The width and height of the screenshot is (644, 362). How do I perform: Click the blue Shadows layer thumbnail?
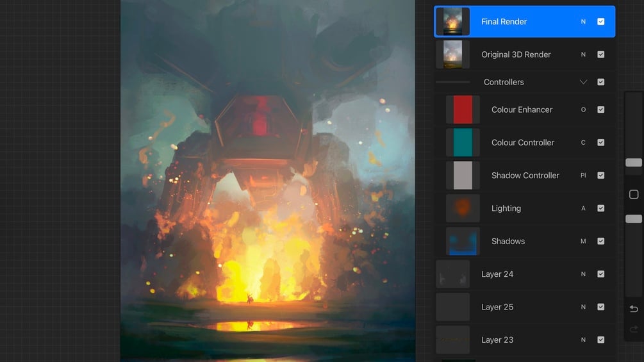(463, 241)
